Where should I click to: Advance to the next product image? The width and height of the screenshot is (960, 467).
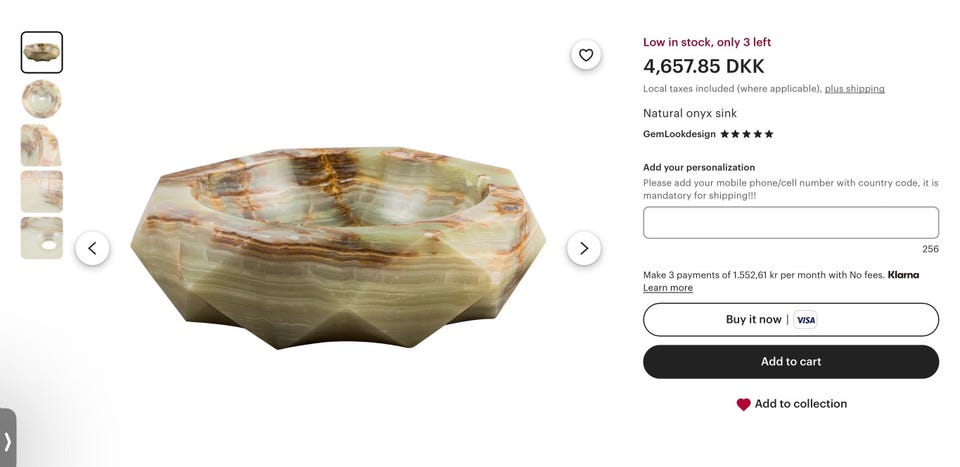tap(584, 248)
